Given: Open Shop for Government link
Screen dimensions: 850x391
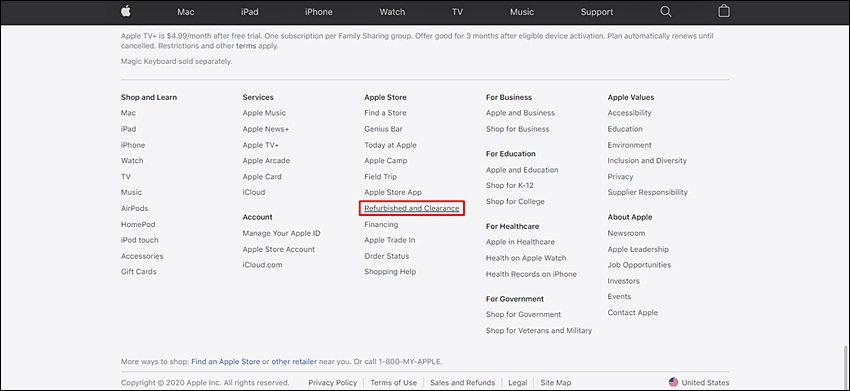Looking at the screenshot, I should (x=524, y=315).
